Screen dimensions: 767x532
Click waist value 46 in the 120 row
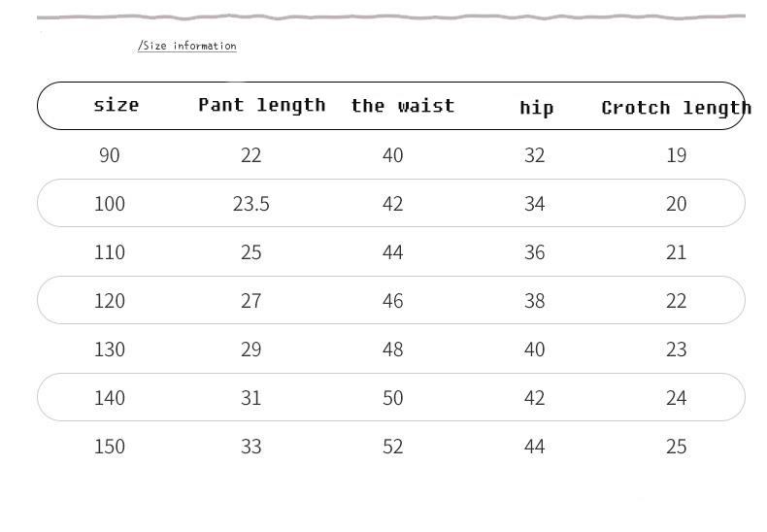[x=393, y=301]
